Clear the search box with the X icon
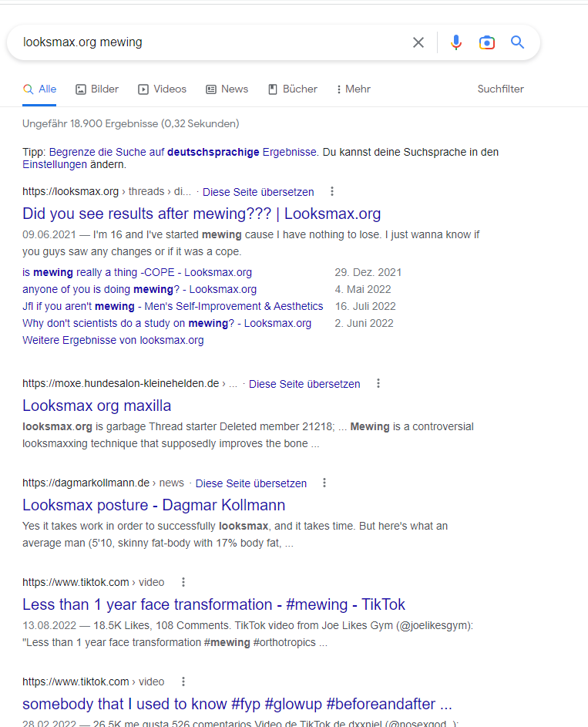Image resolution: width=588 pixels, height=727 pixels. tap(418, 42)
